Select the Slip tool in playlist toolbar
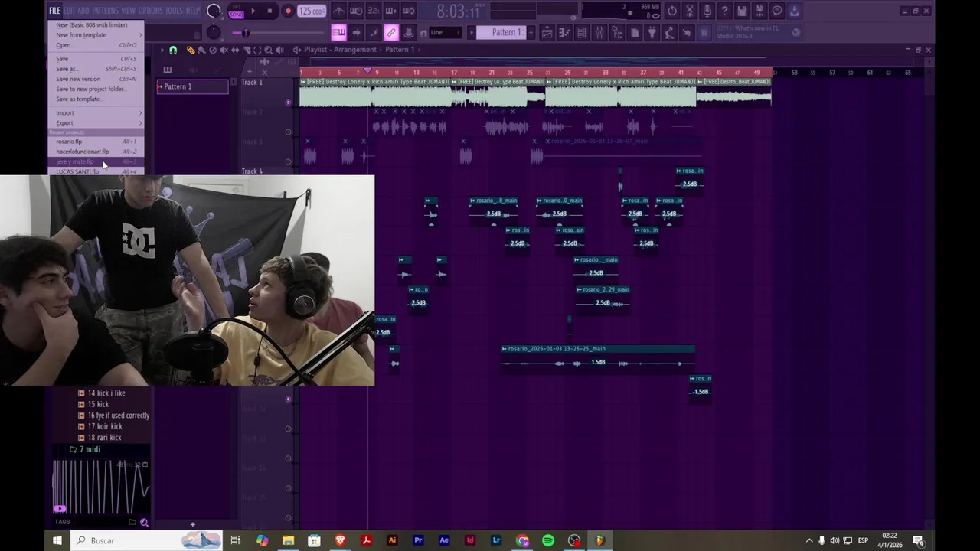Screen dimensions: 980x551 (235, 50)
